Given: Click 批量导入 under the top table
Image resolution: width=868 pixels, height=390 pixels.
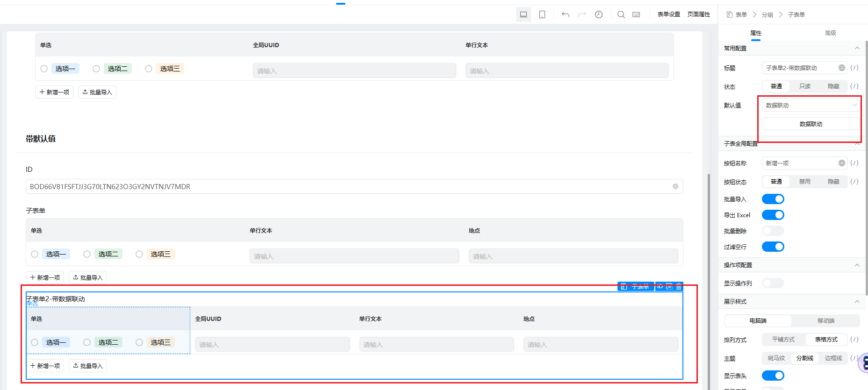Looking at the screenshot, I should pyautogui.click(x=97, y=92).
